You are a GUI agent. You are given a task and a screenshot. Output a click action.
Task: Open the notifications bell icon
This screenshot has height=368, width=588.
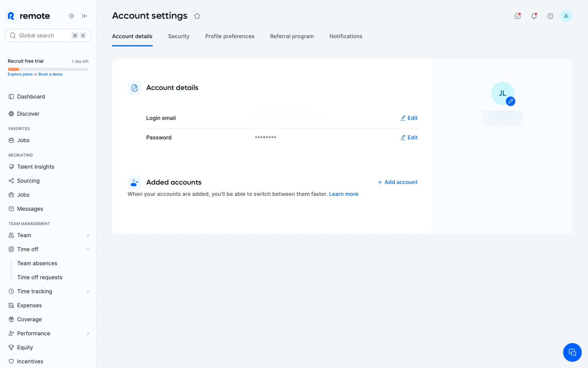534,16
